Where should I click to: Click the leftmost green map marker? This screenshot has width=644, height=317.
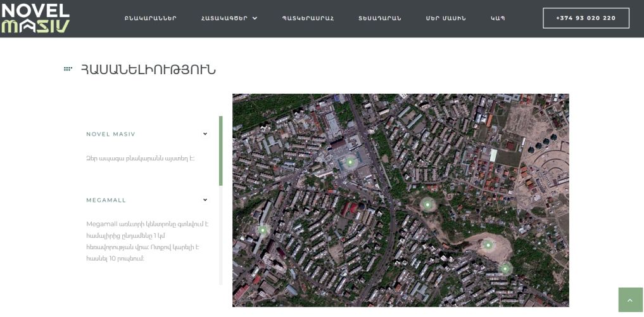point(263,230)
